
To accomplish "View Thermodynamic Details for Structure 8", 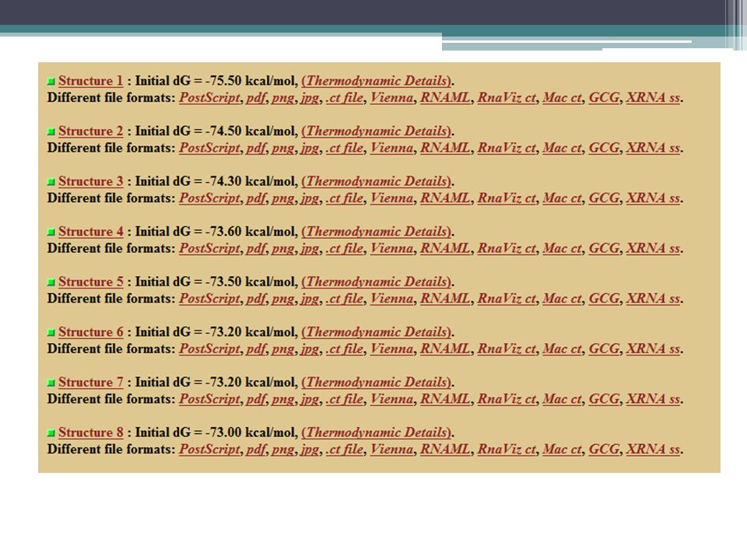I will point(377,432).
